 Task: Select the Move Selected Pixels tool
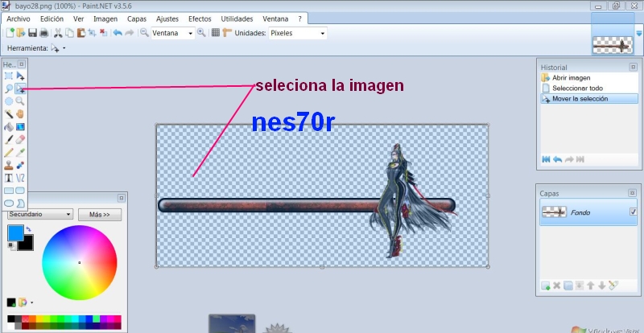(x=20, y=76)
